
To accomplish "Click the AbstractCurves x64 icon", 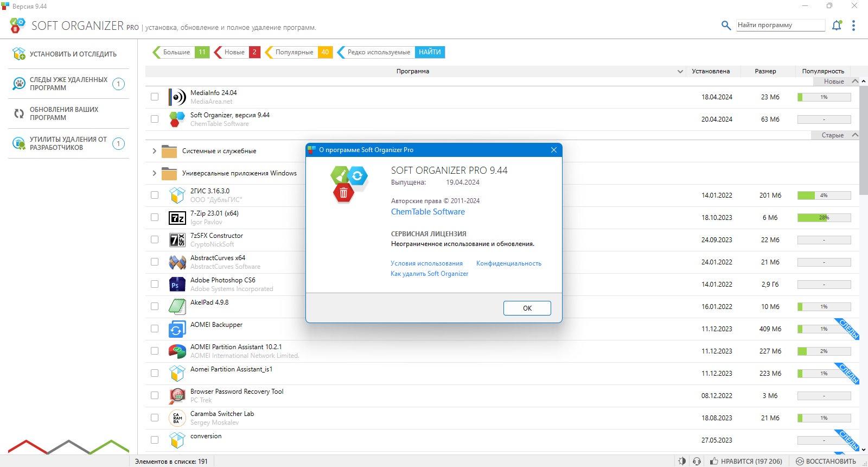I will (177, 262).
